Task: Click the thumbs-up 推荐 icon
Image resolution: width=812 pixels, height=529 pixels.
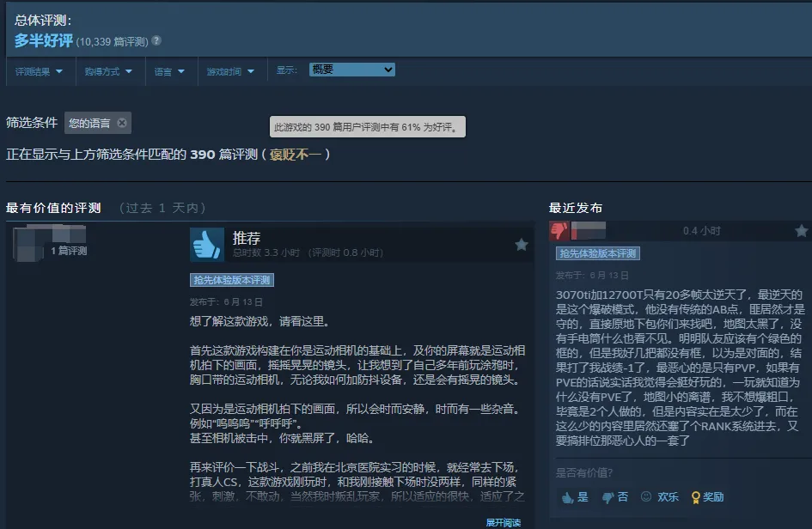Action: coord(207,244)
